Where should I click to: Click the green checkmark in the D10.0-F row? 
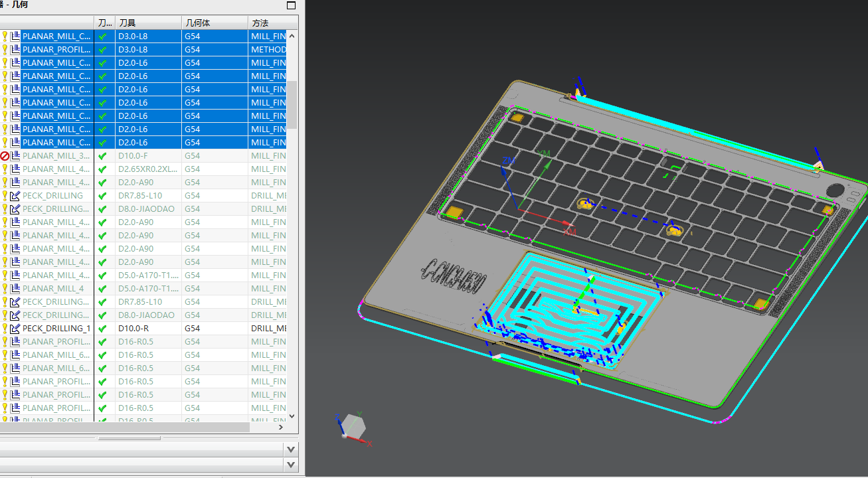click(x=102, y=156)
